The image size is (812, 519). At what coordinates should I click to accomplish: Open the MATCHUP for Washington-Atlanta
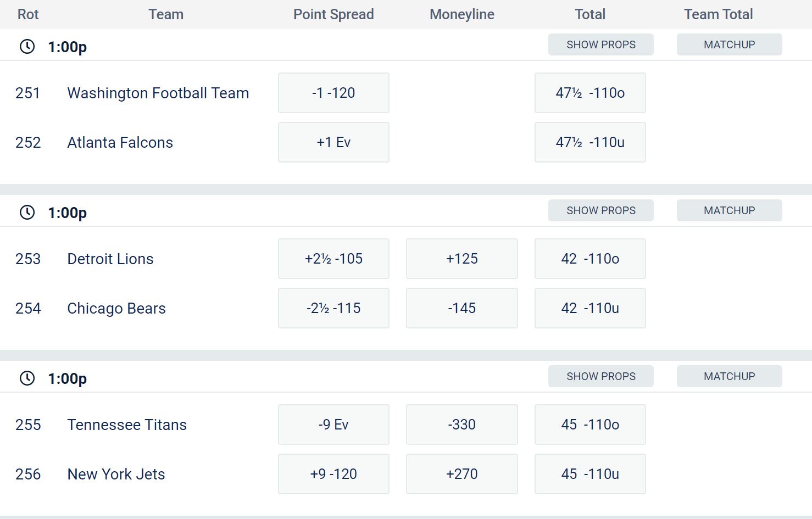pyautogui.click(x=729, y=44)
